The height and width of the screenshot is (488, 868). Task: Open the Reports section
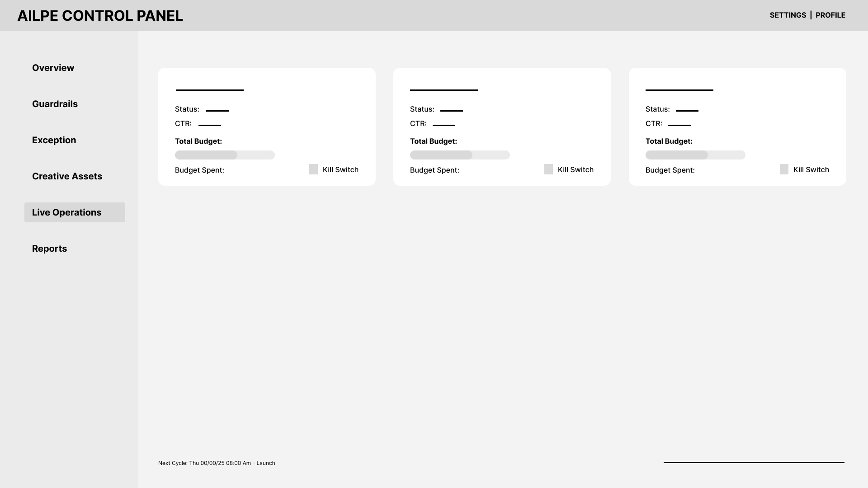pyautogui.click(x=49, y=249)
